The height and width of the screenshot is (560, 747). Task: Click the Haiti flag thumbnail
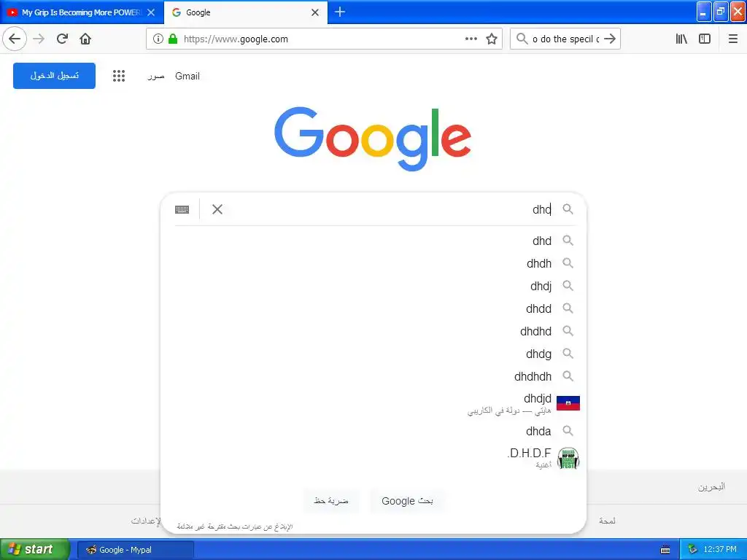pos(568,403)
